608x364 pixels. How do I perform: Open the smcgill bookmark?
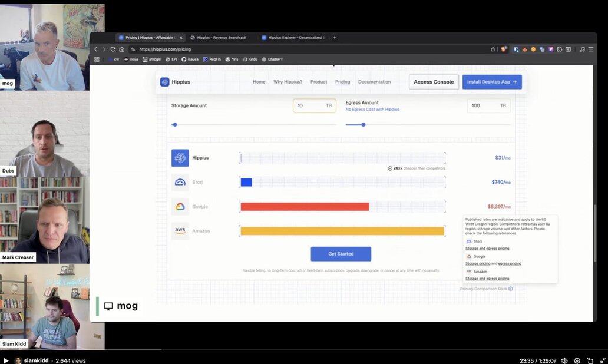pyautogui.click(x=151, y=59)
